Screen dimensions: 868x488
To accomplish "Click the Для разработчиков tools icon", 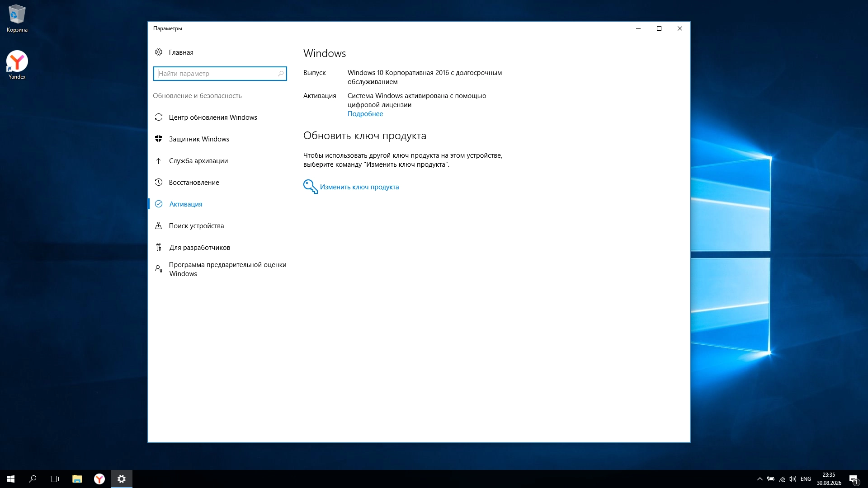I will coord(159,247).
